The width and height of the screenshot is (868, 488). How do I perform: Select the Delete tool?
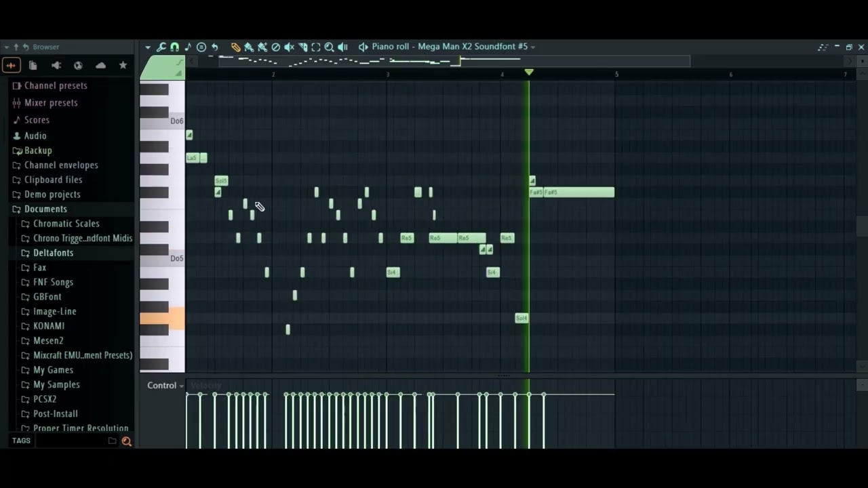[275, 47]
